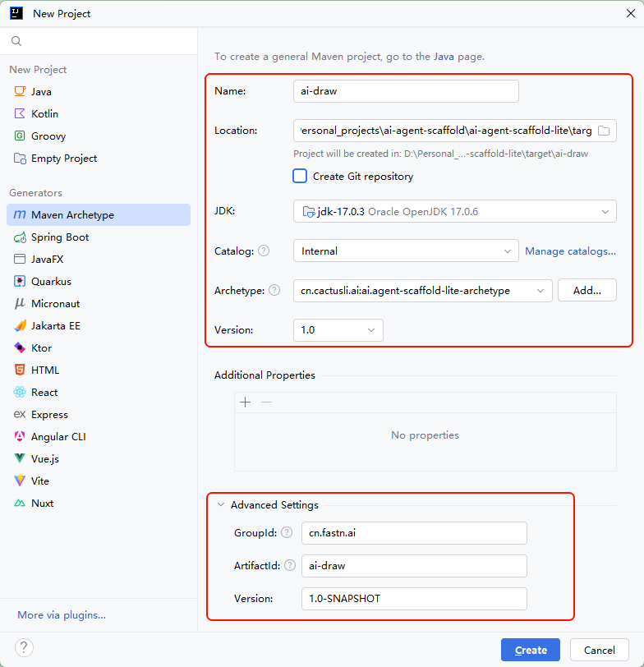Screen dimensions: 644x667
Task: Open More via plugins... link
Action: (x=62, y=615)
